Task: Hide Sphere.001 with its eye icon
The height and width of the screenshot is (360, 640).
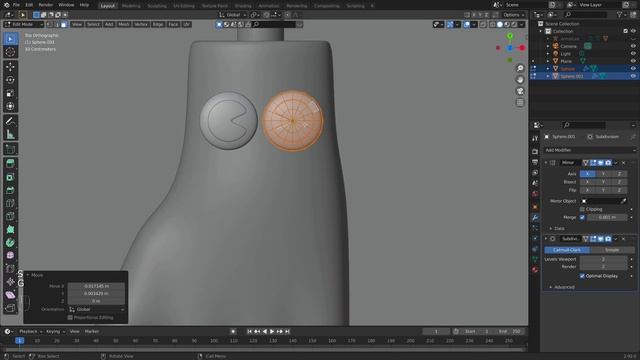Action: [x=633, y=76]
